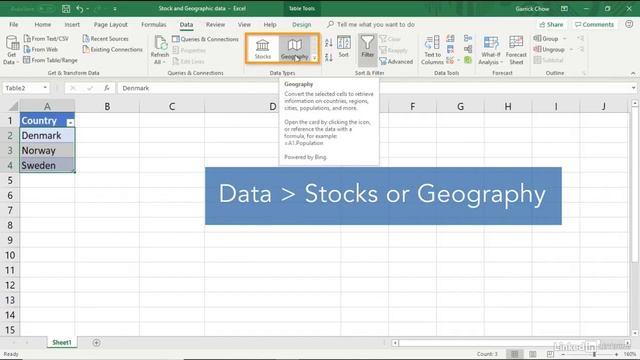Click the Share button
Viewport: 640px width, 360px height.
(551, 24)
